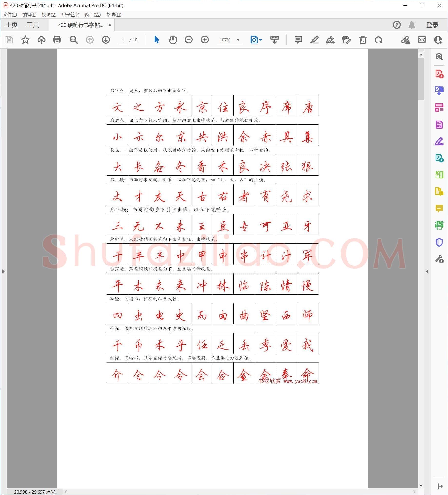Click the vertical scrollbar thumb
The image size is (448, 495).
(421, 79)
